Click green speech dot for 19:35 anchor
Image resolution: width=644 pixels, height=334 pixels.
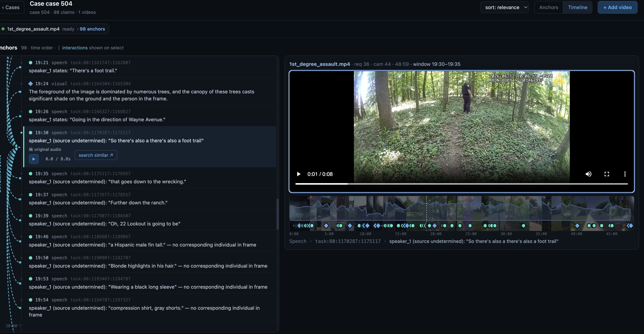click(x=31, y=173)
